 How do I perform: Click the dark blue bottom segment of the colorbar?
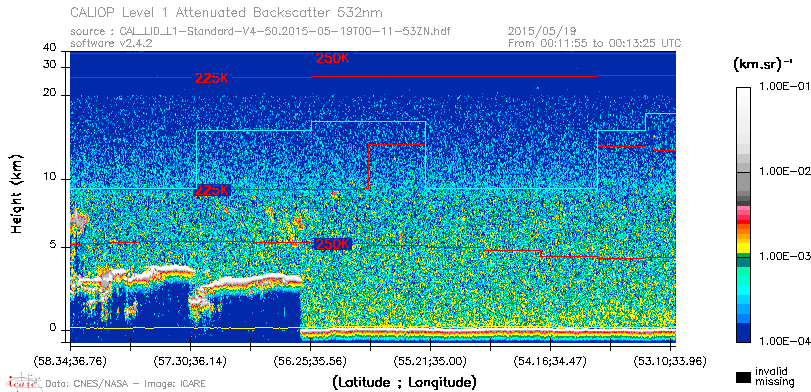(x=743, y=333)
